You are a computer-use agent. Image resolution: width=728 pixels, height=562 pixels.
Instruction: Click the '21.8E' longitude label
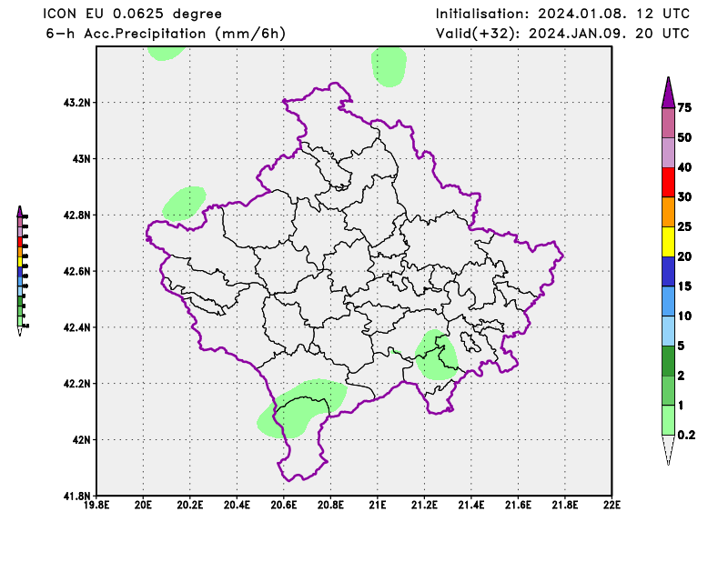click(x=565, y=505)
